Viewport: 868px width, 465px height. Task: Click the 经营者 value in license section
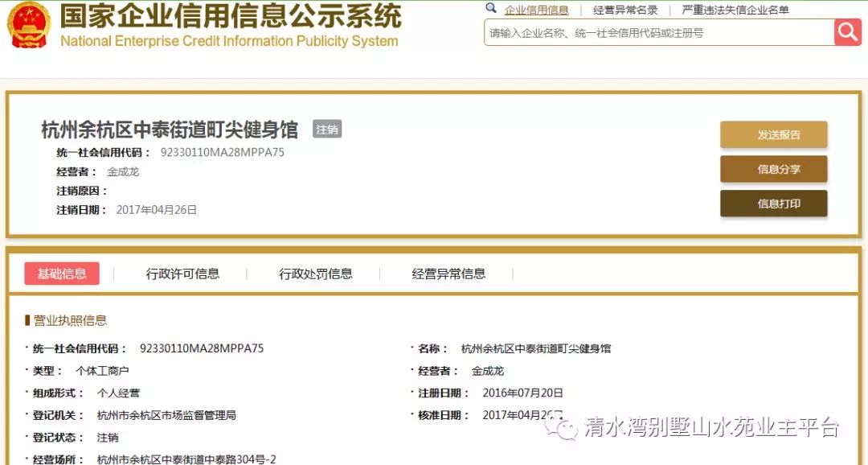[488, 371]
